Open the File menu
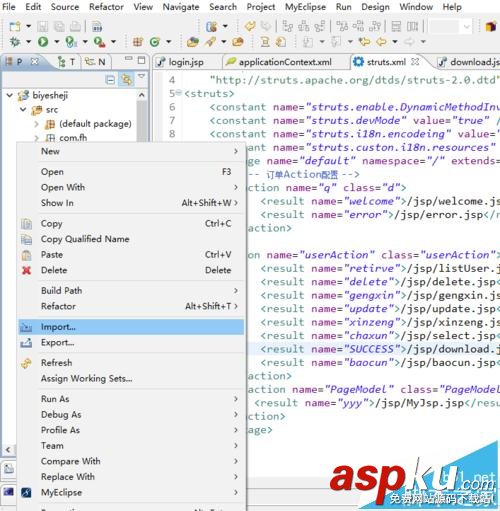The height and width of the screenshot is (511, 500). pos(9,7)
